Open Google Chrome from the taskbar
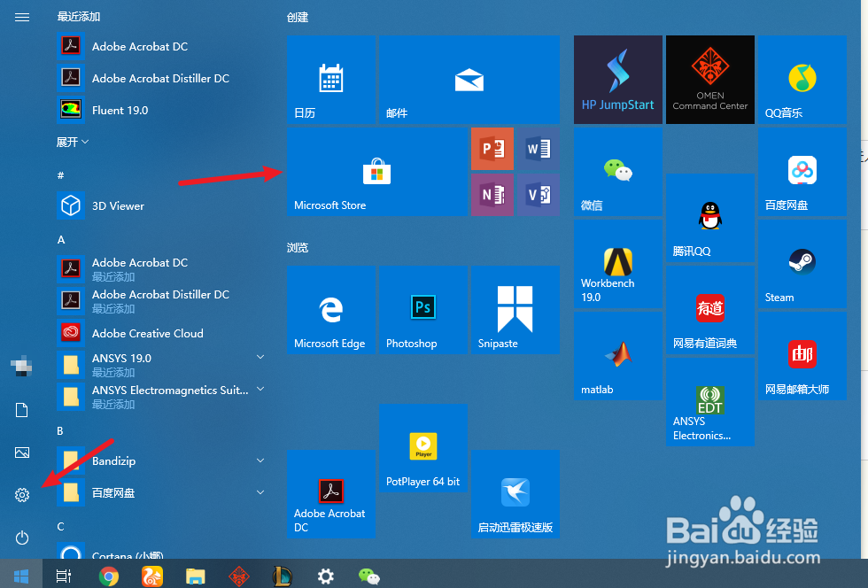The image size is (868, 588). pos(108,576)
